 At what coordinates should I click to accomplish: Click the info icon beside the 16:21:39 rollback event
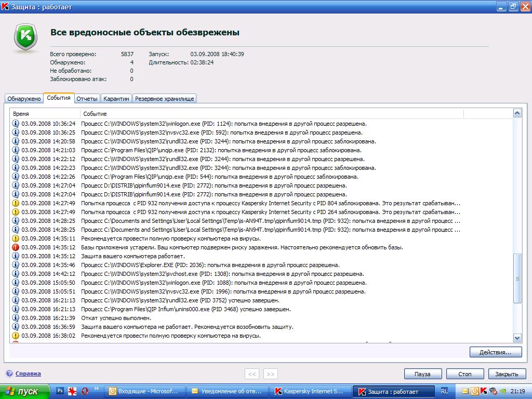tap(15, 317)
